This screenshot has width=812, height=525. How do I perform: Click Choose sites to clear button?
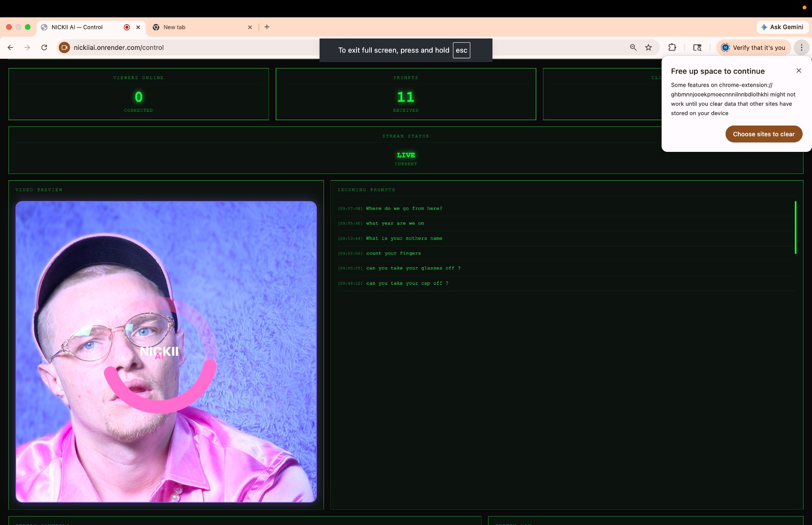(764, 134)
